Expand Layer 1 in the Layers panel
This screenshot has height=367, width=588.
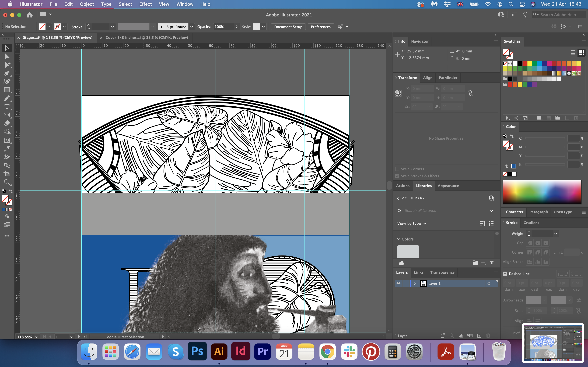click(415, 283)
